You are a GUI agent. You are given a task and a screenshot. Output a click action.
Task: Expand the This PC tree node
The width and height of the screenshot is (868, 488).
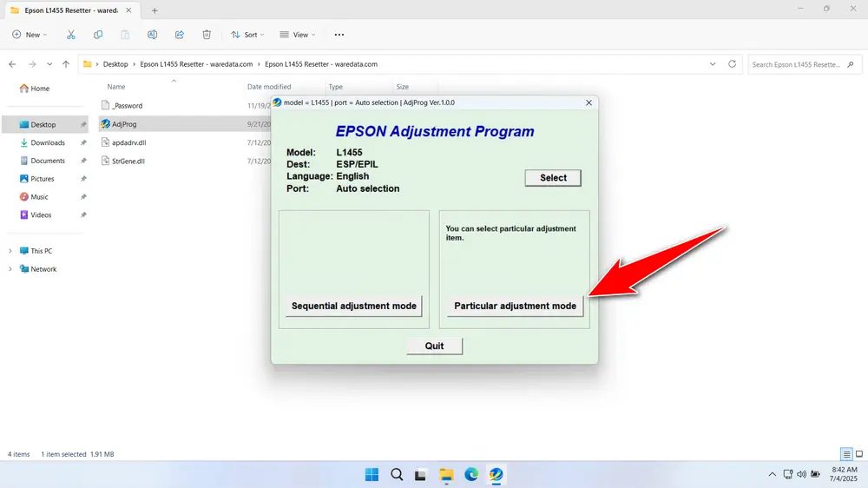click(x=10, y=251)
